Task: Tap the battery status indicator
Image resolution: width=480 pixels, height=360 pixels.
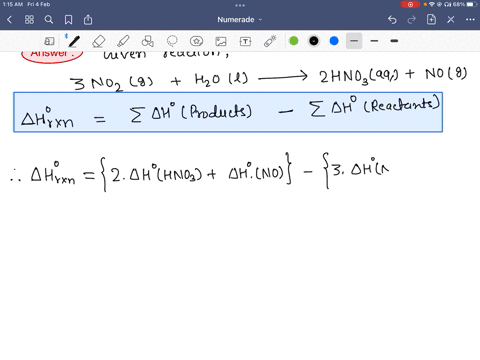Action: tap(472, 4)
